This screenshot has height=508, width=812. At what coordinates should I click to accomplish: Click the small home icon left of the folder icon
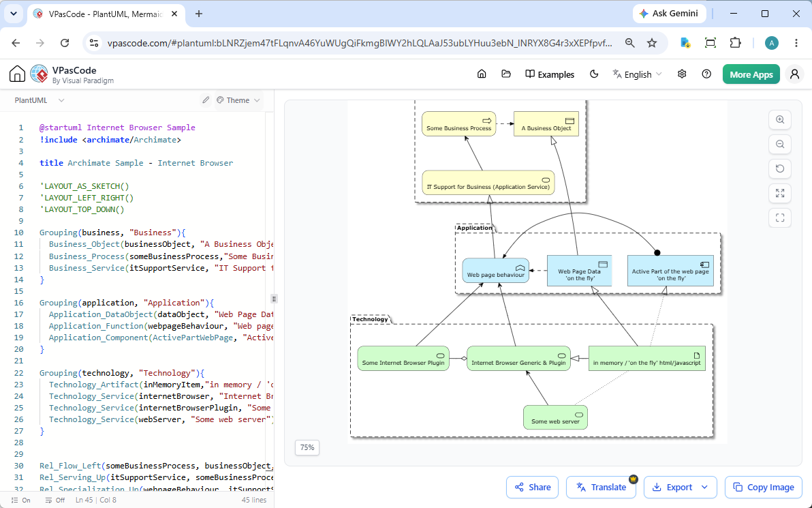[482, 74]
